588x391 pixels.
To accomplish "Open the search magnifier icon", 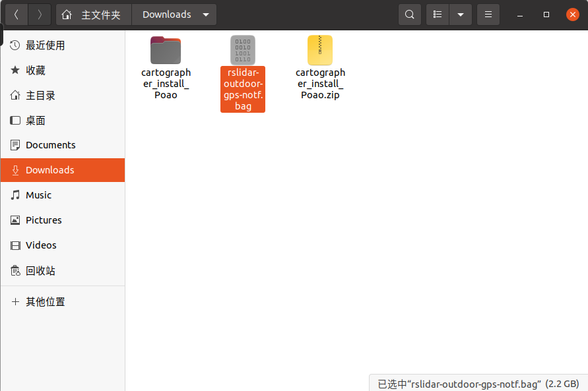I will (410, 15).
